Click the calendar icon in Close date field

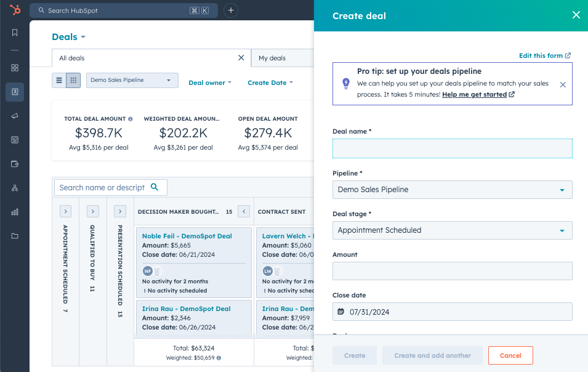coord(340,312)
